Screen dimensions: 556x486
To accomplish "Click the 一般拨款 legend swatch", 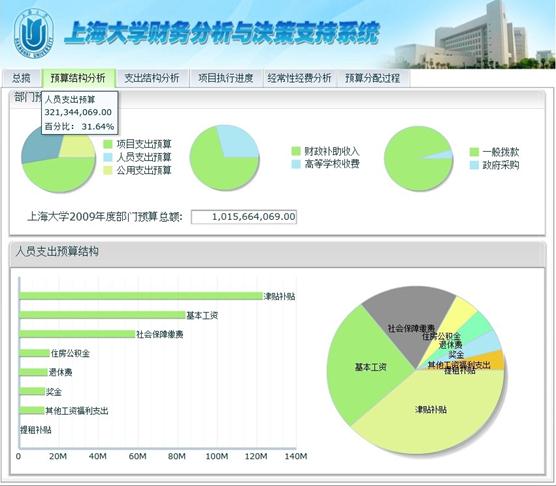I will click(474, 152).
